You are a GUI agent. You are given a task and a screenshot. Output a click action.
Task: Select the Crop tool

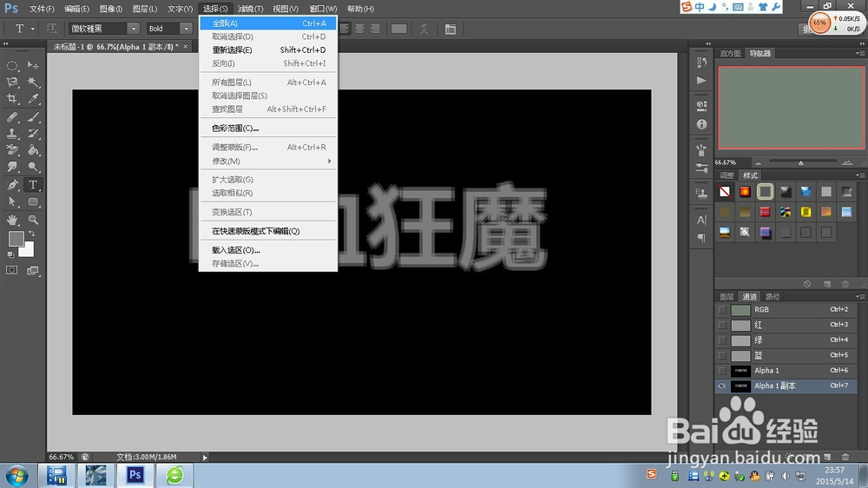click(x=11, y=99)
